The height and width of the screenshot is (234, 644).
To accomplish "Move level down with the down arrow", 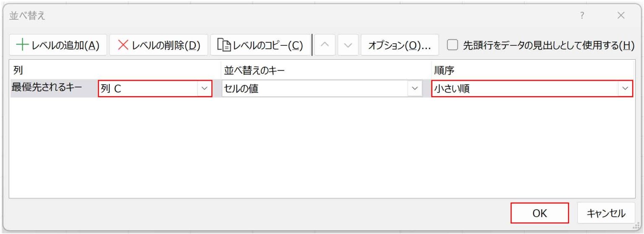I will click(348, 45).
